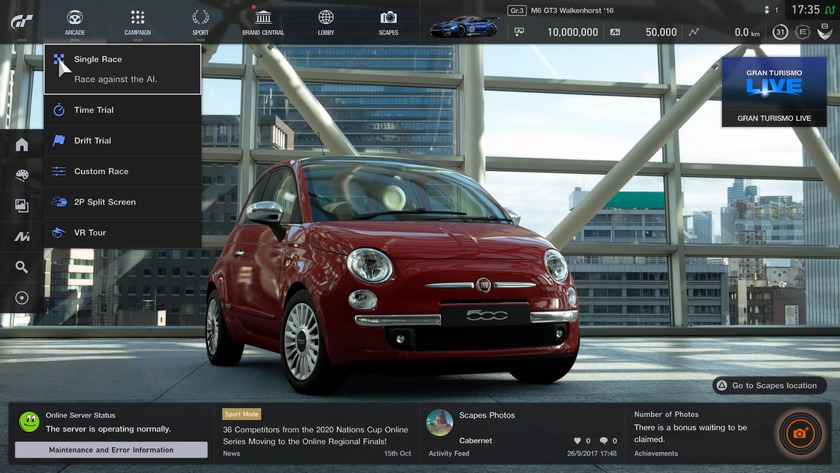The image size is (840, 473).
Task: Click the network connection status icon
Action: pyautogui.click(x=829, y=10)
